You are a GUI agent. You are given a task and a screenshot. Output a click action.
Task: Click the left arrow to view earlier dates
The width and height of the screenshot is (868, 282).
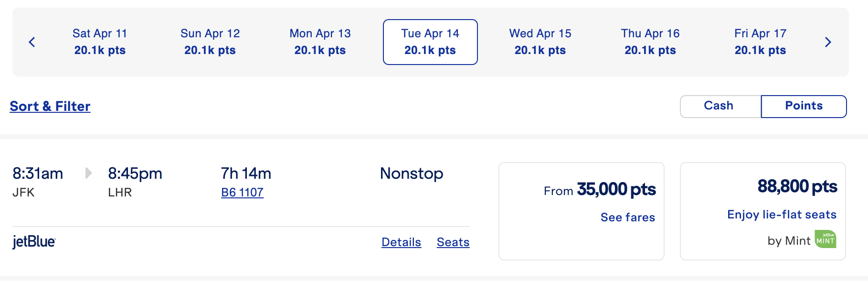coord(32,42)
